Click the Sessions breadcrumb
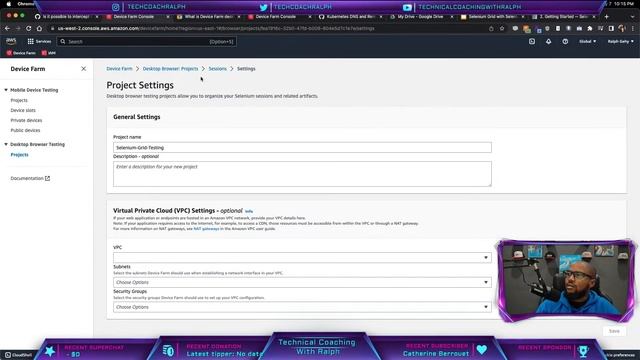The image size is (640, 360). point(217,69)
